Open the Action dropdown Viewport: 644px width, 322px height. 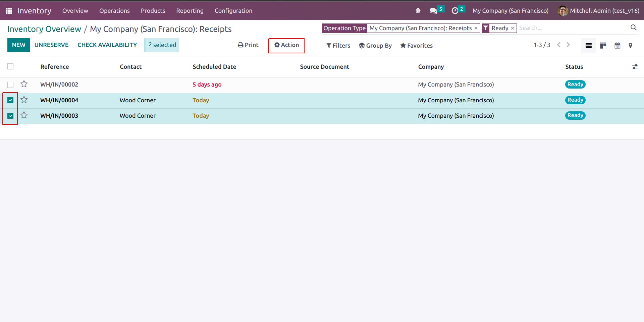[x=286, y=45]
